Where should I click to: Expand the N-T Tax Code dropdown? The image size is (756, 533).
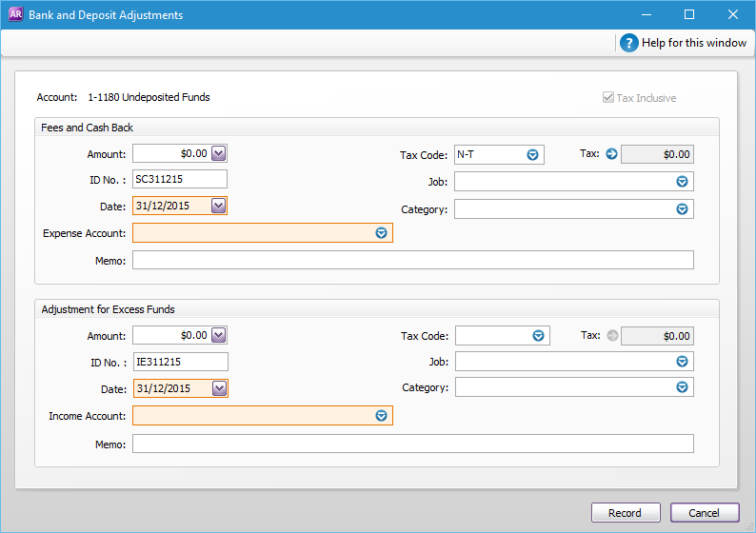[532, 154]
